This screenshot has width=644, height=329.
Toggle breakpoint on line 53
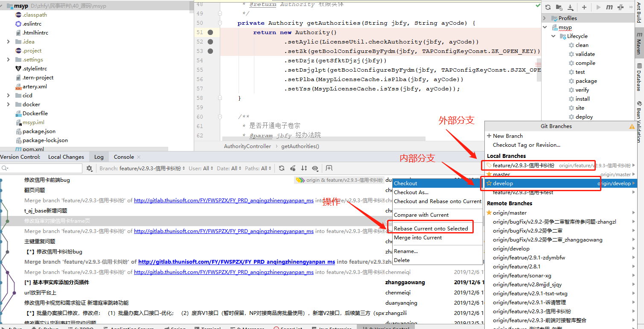click(210, 51)
